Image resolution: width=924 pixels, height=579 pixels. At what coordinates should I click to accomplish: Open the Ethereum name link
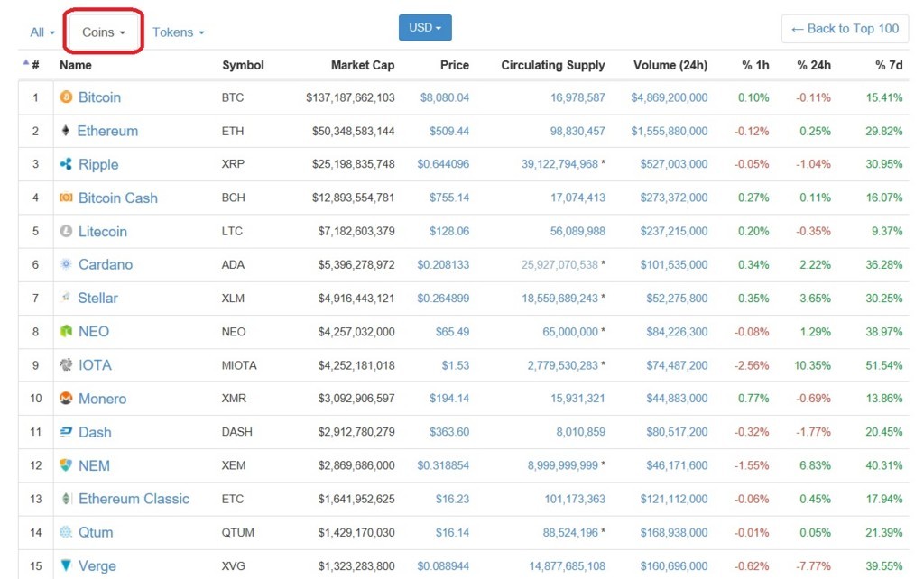[108, 131]
